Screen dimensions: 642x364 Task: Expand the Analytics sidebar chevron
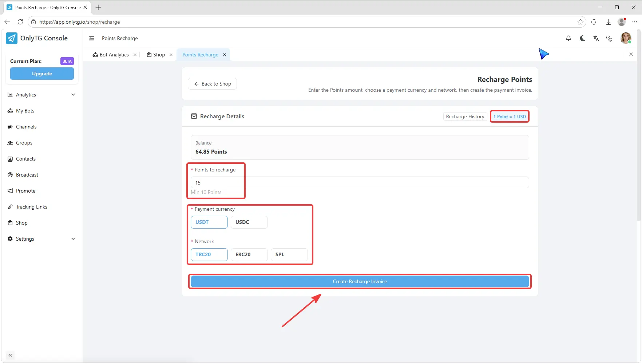coord(73,95)
